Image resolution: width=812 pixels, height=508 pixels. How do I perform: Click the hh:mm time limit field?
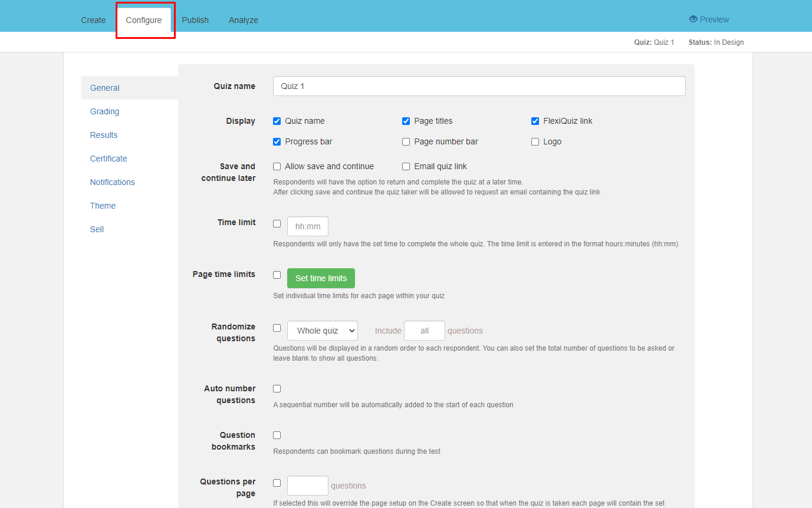click(x=308, y=226)
